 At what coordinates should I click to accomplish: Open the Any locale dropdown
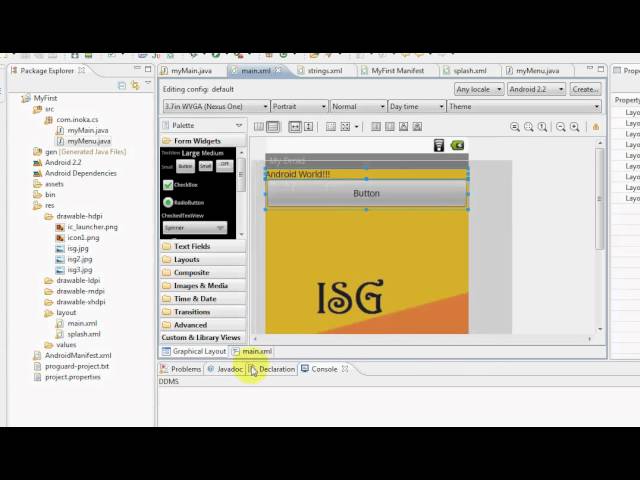(479, 89)
